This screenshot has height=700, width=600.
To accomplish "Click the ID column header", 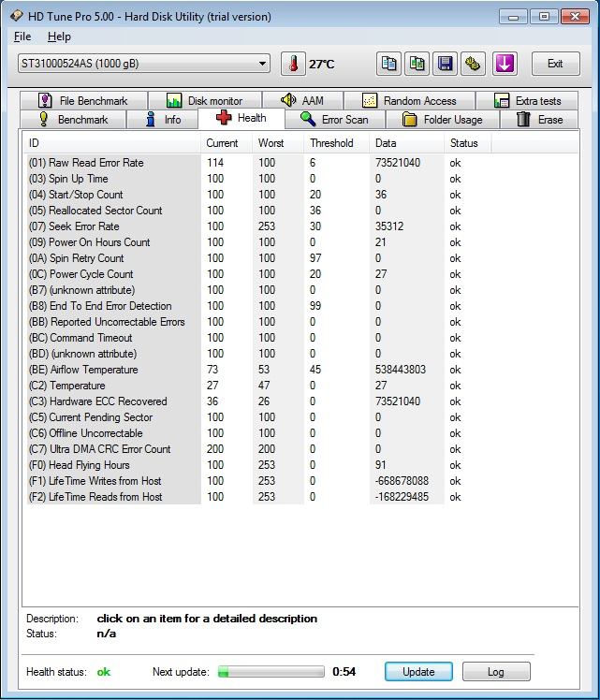I will (111, 143).
